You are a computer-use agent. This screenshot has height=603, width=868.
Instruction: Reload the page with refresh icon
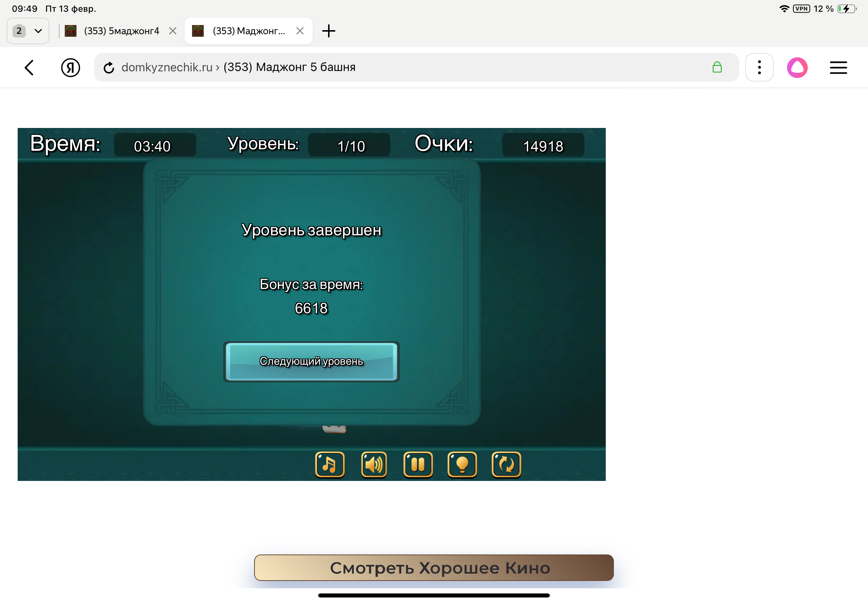point(109,68)
